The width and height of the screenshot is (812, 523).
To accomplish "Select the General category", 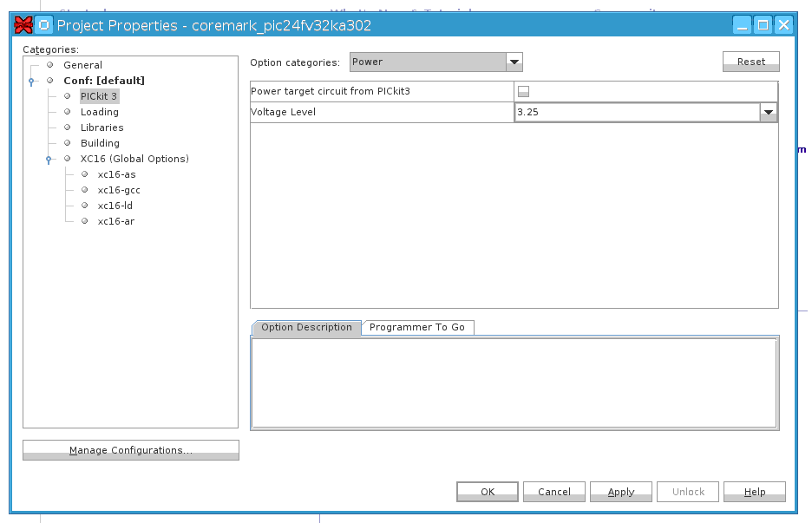I will pyautogui.click(x=83, y=65).
